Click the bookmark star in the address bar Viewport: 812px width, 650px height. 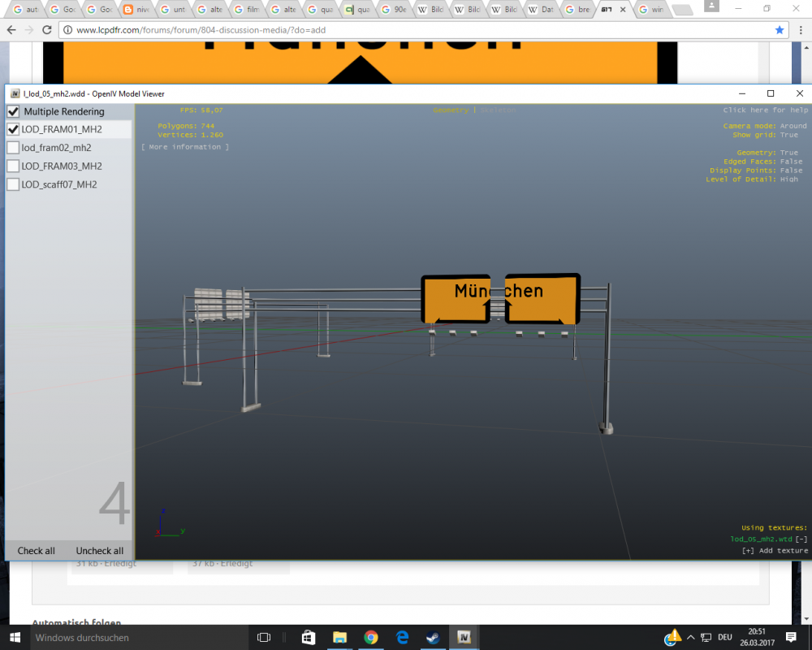(x=779, y=29)
